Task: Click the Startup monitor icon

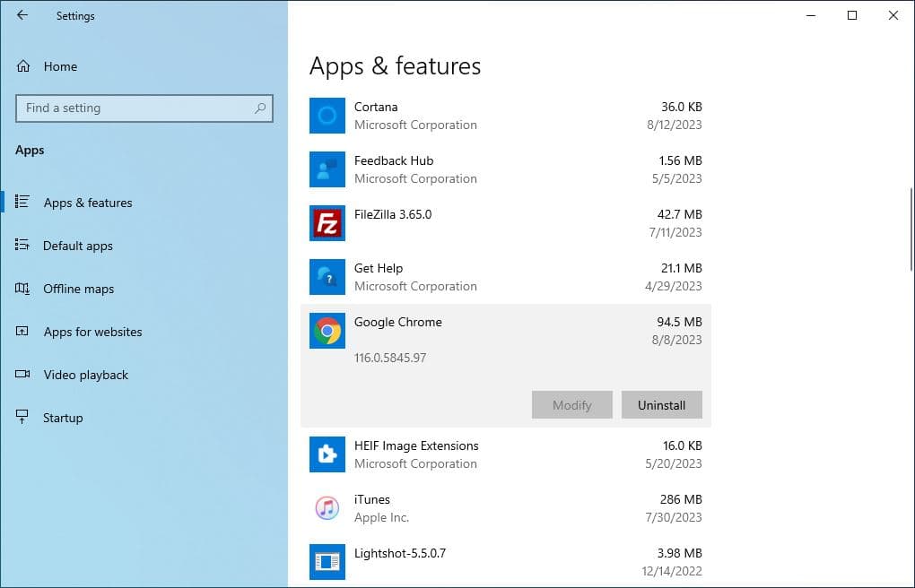Action: pos(22,417)
